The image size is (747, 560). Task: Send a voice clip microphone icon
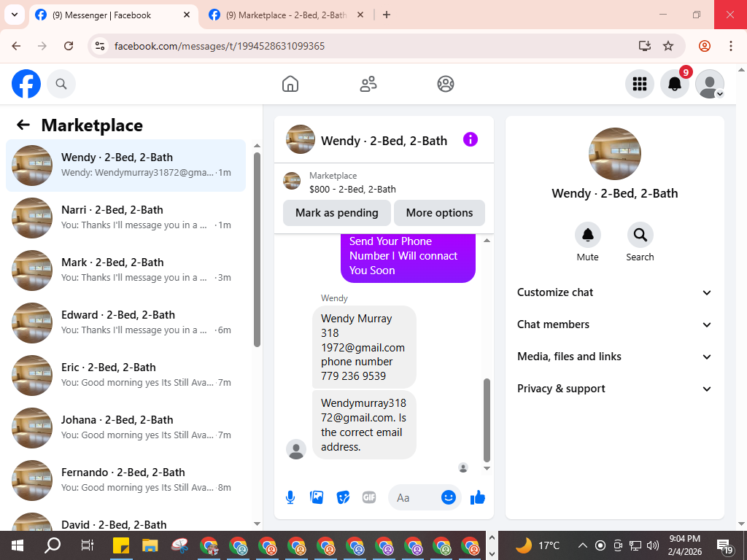[290, 497]
